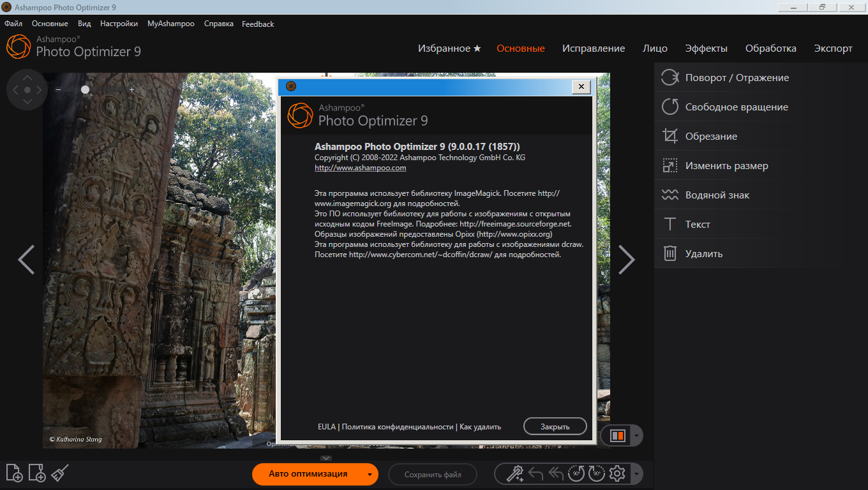The image size is (868, 490).
Task: Go to next image with right arrow
Action: [627, 260]
